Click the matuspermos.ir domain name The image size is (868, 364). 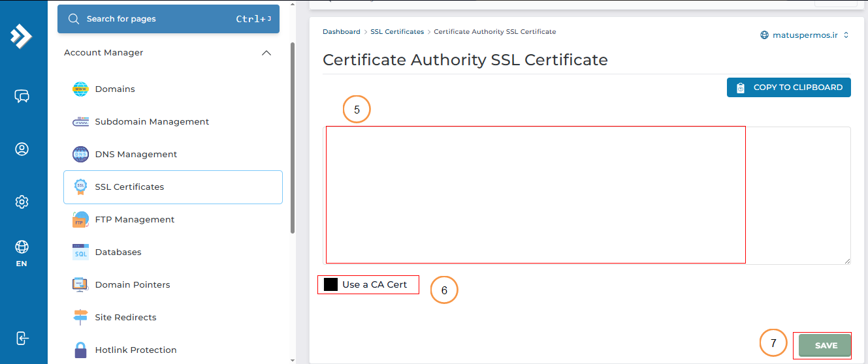click(805, 35)
